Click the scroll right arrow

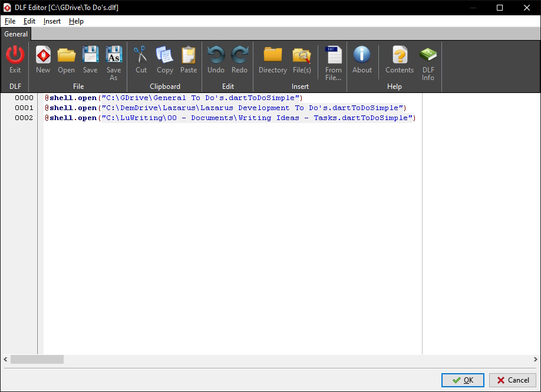pyautogui.click(x=535, y=359)
